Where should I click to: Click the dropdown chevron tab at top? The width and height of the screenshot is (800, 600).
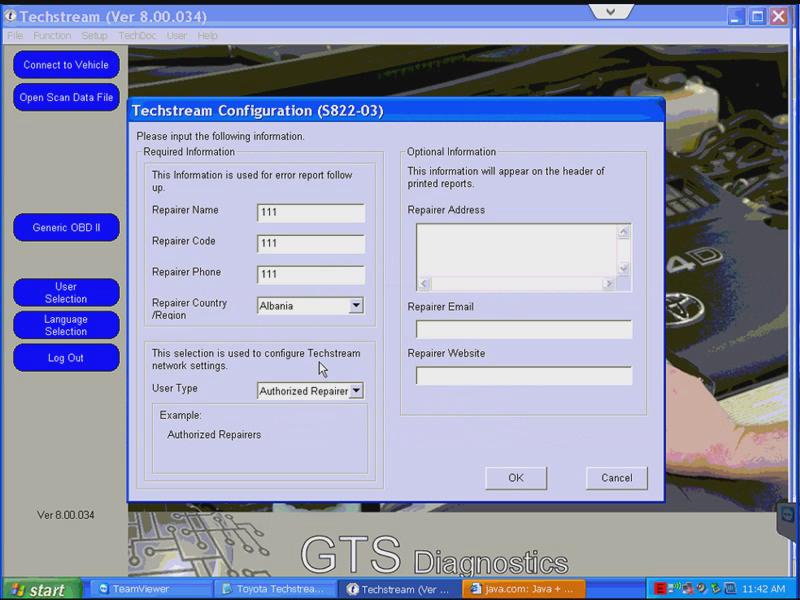pos(611,11)
